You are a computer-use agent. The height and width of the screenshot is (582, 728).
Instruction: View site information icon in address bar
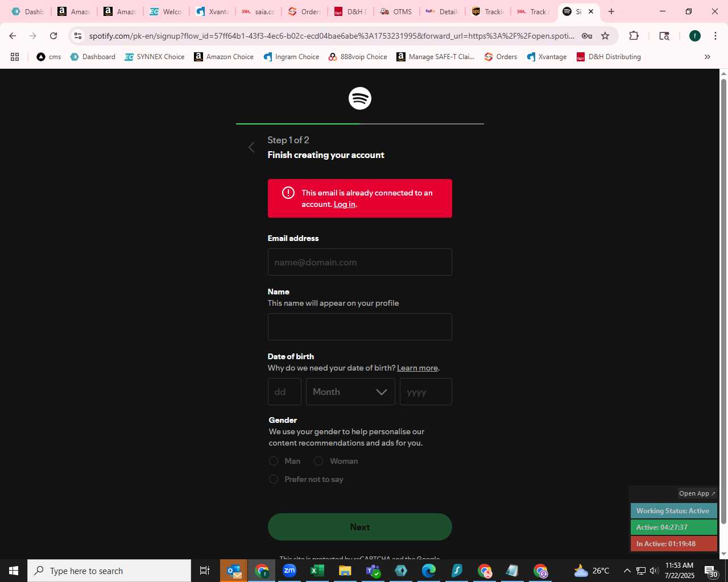click(78, 36)
